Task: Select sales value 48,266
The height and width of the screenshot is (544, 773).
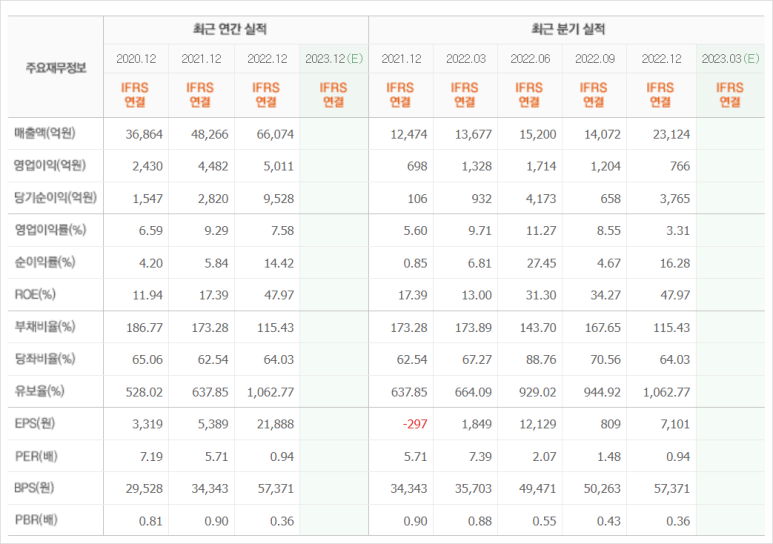Action: coord(210,134)
